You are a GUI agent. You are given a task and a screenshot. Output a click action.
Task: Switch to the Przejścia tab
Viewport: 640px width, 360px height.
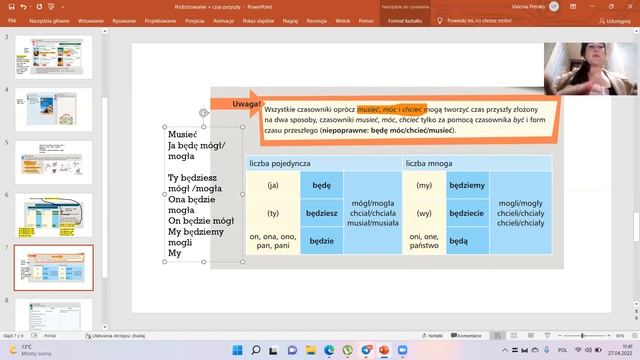pos(195,20)
